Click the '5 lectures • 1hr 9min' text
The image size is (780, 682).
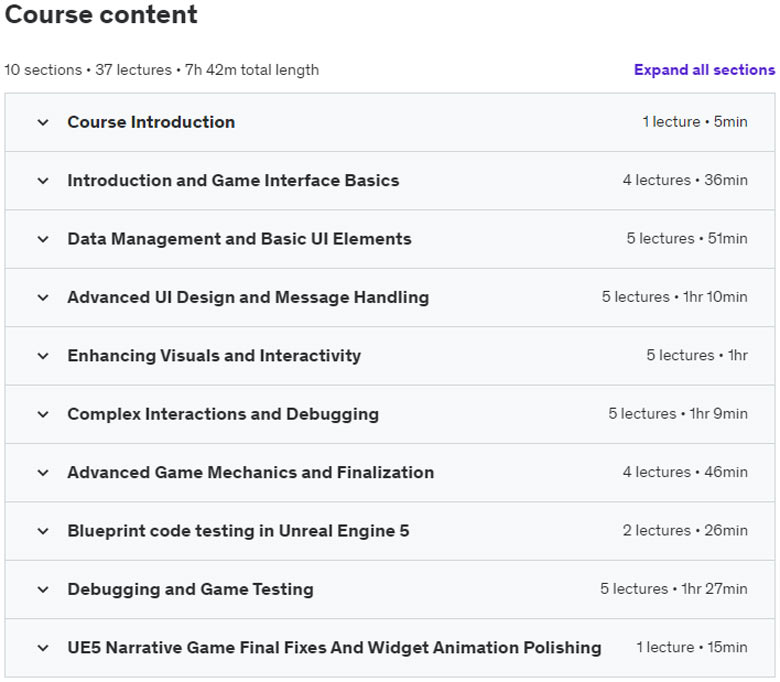[x=678, y=414]
